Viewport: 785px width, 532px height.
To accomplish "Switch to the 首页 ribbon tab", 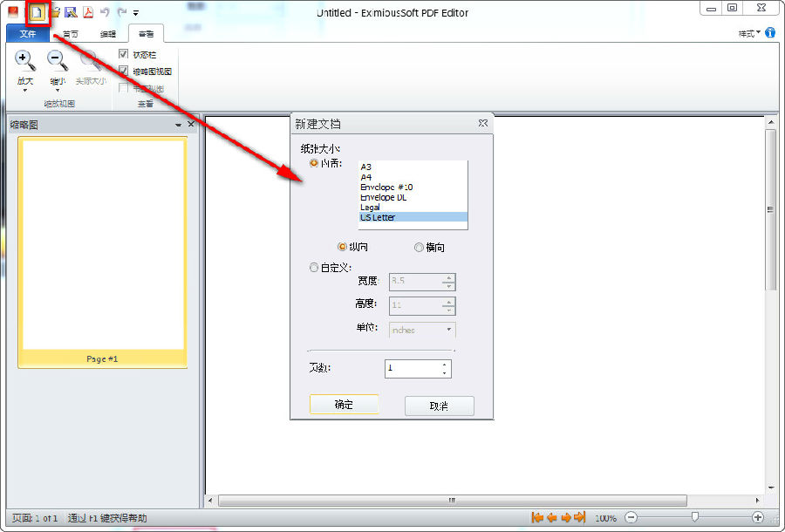I will point(71,34).
